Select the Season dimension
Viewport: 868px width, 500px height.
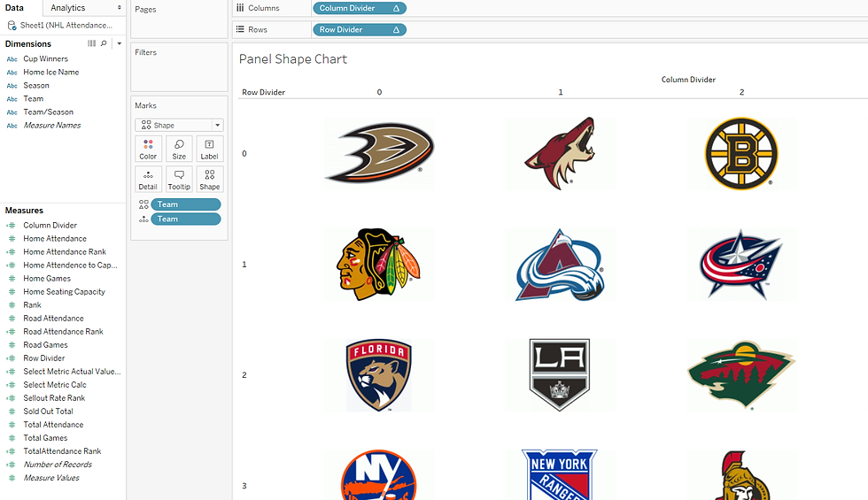point(36,85)
